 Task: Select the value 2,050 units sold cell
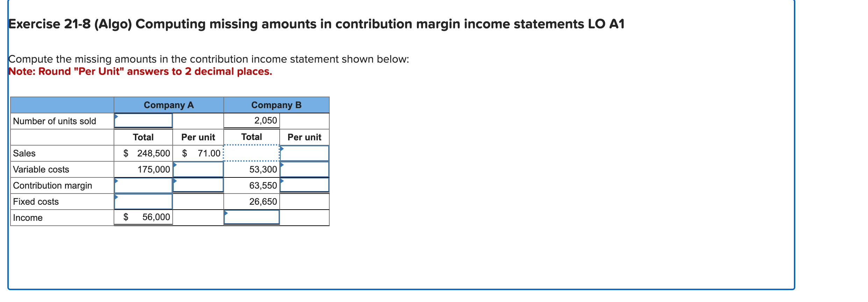(x=251, y=120)
